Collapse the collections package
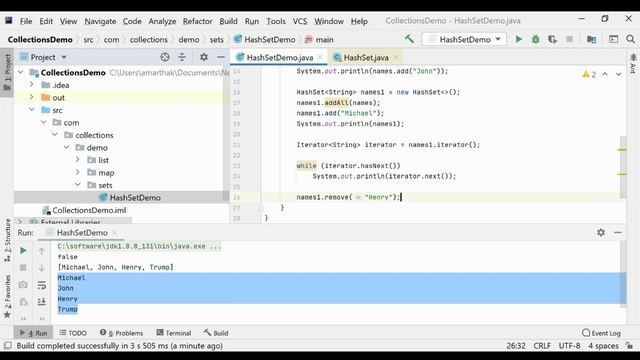Screen dimensions: 640x360 pyautogui.click(x=55, y=135)
